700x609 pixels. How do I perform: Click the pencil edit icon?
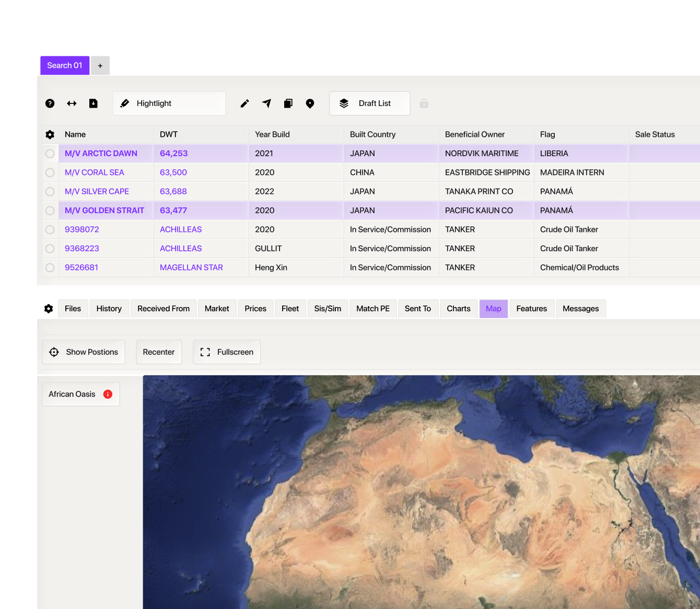[244, 103]
